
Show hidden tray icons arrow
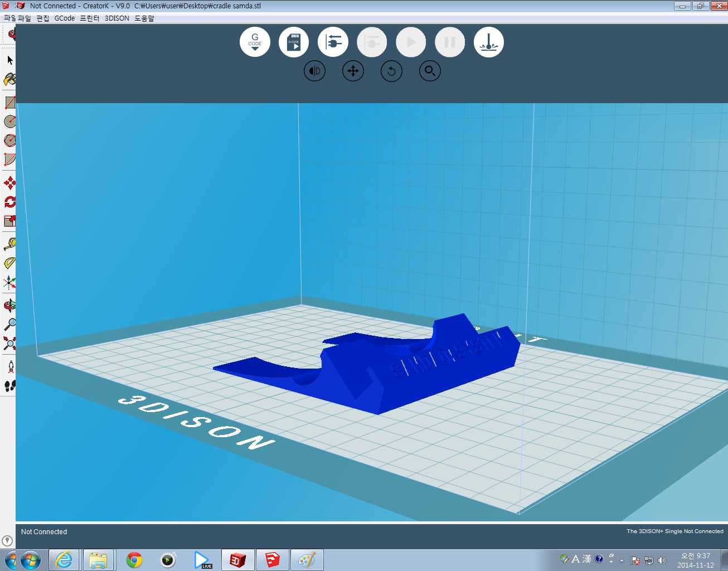click(622, 560)
